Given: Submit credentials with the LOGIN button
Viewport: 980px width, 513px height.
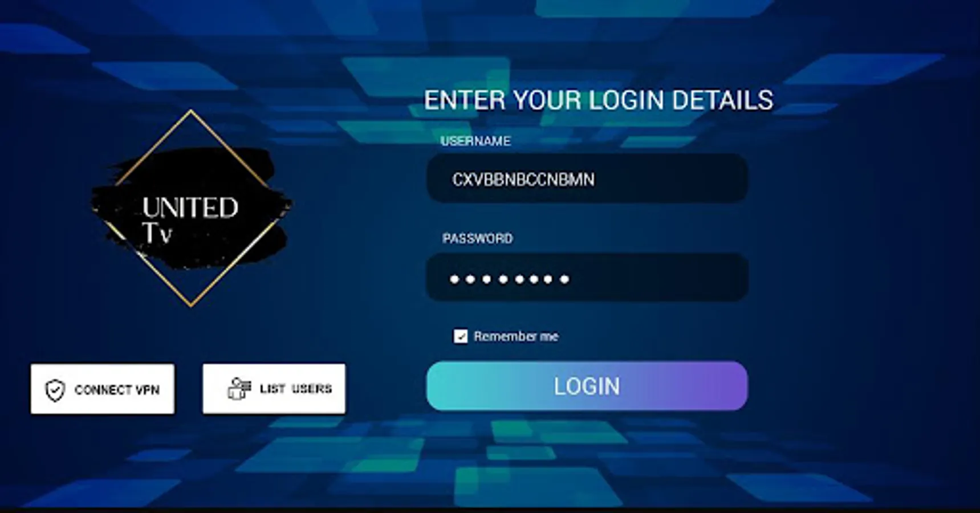Looking at the screenshot, I should tap(587, 386).
